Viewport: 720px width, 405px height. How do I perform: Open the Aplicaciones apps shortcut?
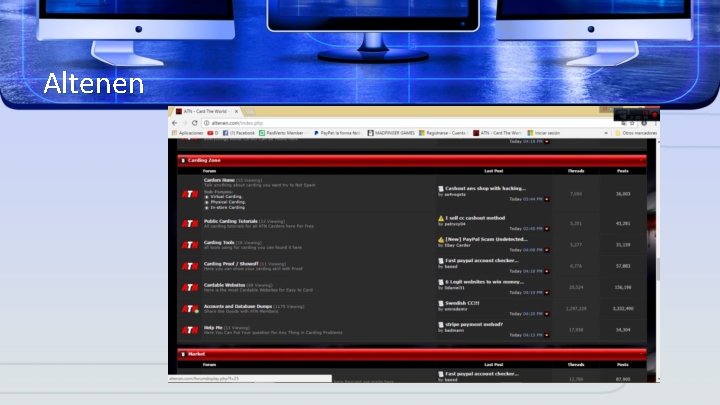188,133
